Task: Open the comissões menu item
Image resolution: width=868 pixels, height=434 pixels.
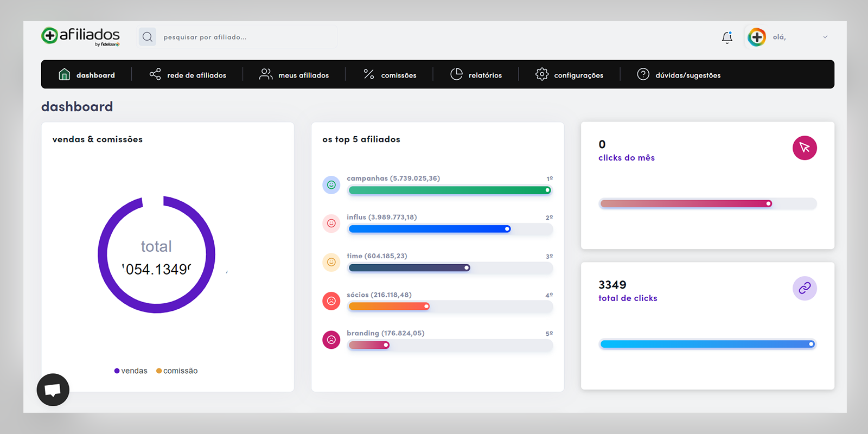Action: 390,75
